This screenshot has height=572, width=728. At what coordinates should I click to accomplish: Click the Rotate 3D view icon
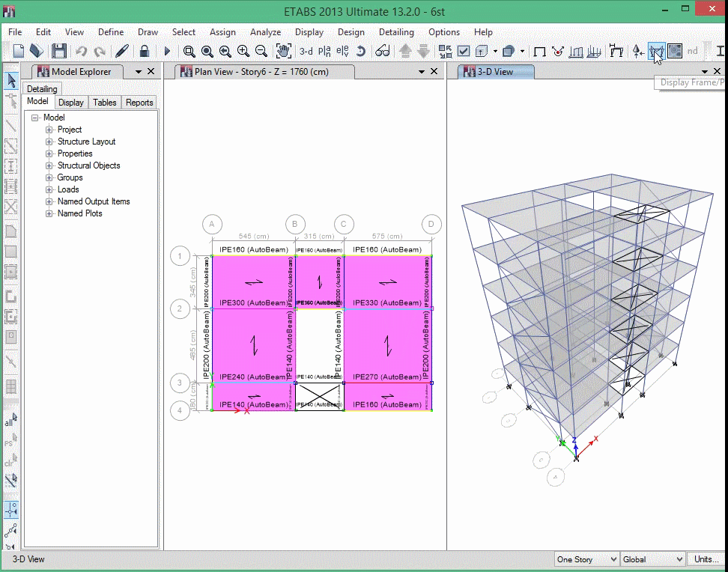(360, 51)
